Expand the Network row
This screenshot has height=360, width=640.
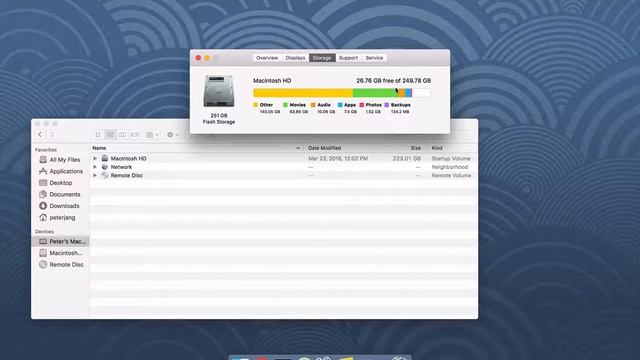(x=95, y=167)
